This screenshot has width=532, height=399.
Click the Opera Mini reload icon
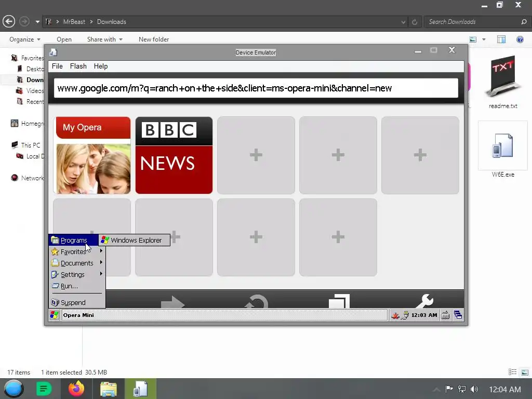click(256, 301)
